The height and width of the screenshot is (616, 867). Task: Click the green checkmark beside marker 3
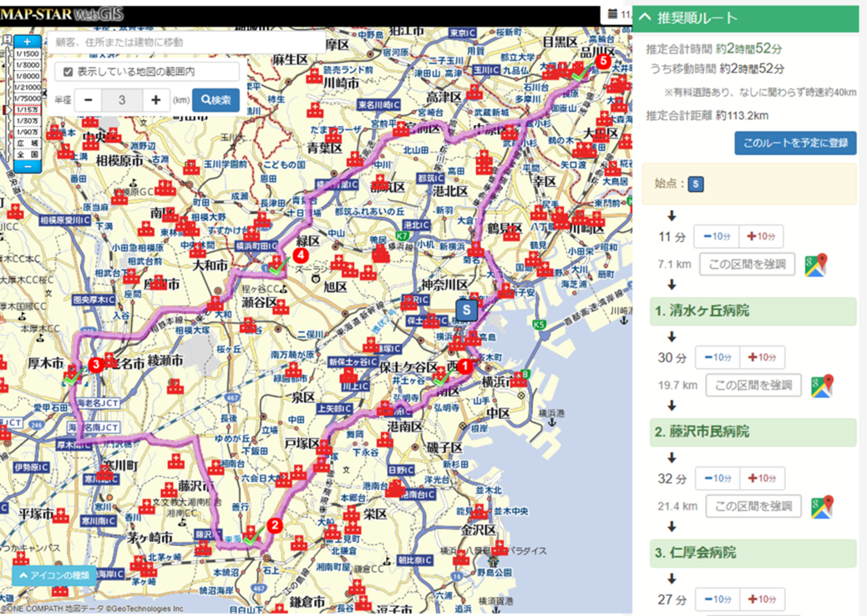(x=74, y=376)
